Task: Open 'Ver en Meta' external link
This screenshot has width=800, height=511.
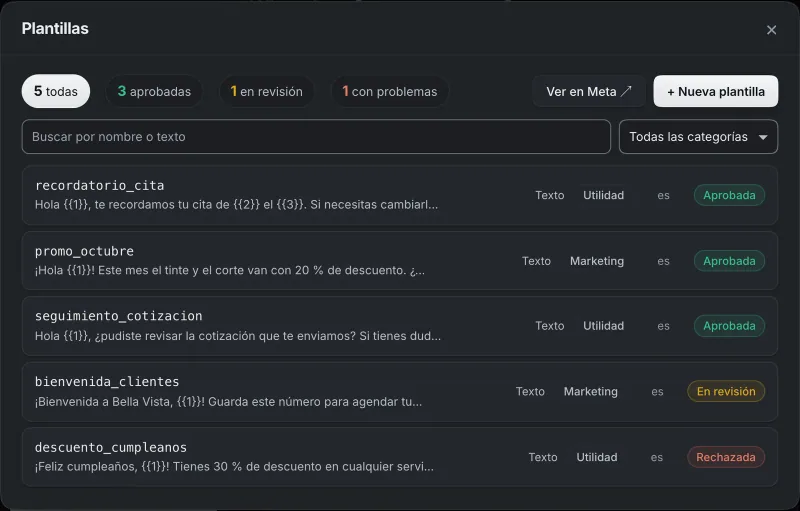Action: (589, 91)
